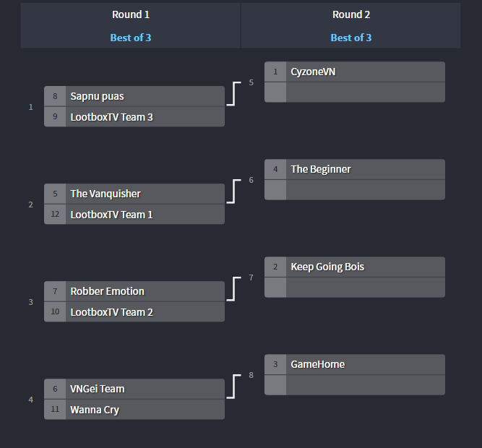The image size is (482, 448).
Task: Select LootboxTV Team 1 entry
Action: pyautogui.click(x=134, y=215)
